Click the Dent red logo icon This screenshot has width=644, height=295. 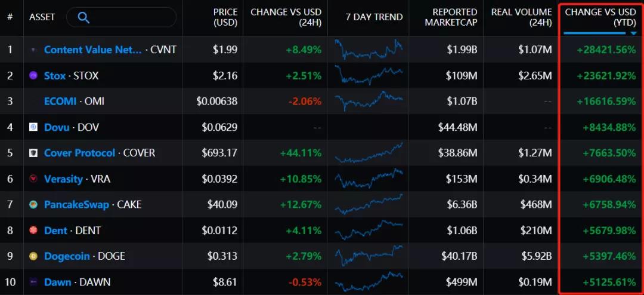point(33,231)
